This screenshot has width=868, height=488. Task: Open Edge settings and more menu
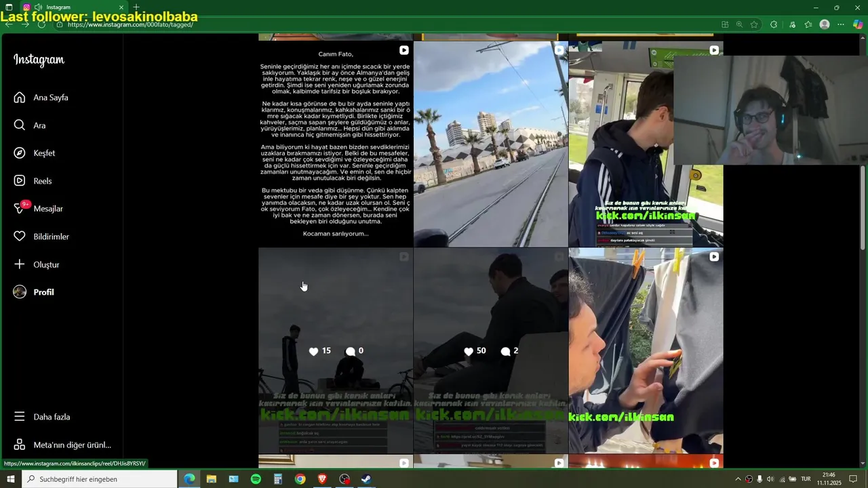(x=841, y=24)
